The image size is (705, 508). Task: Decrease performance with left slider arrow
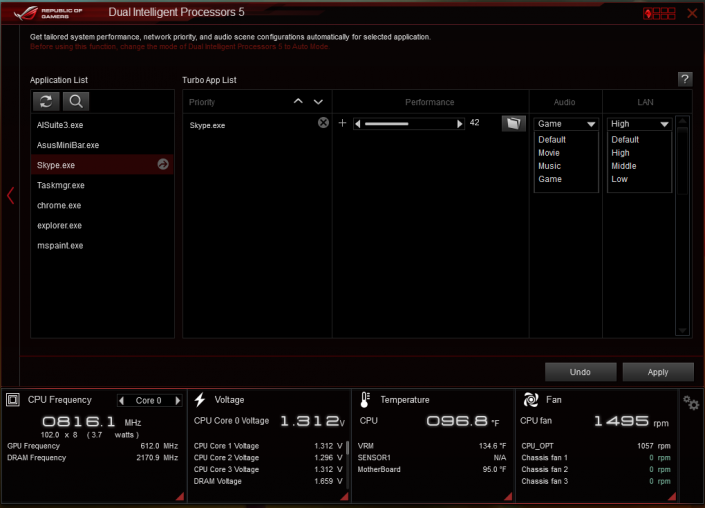tap(358, 124)
